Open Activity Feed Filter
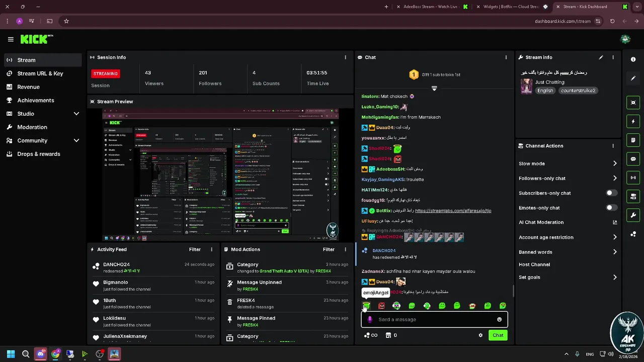 pos(195,249)
